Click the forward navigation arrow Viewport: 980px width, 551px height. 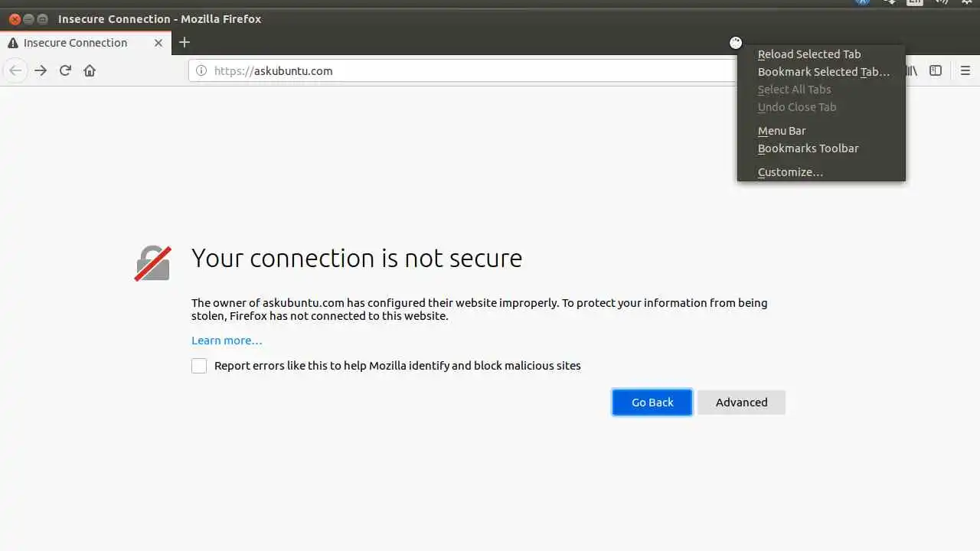point(41,70)
